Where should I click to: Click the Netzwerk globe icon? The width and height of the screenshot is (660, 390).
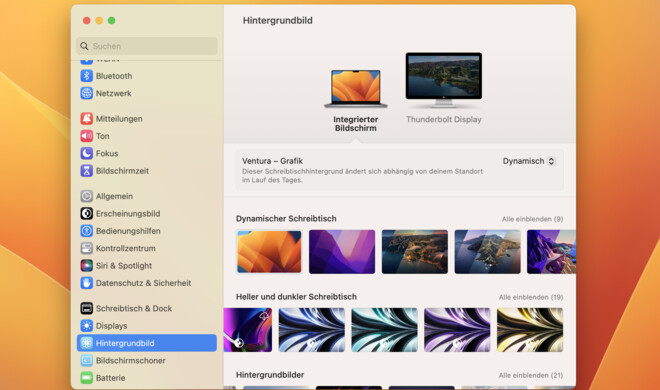click(x=86, y=93)
